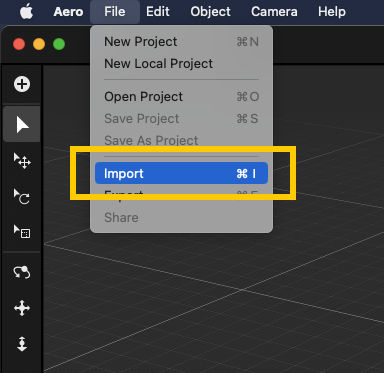The image size is (384, 373).
Task: Click the yellow minimize window button
Action: tap(39, 44)
